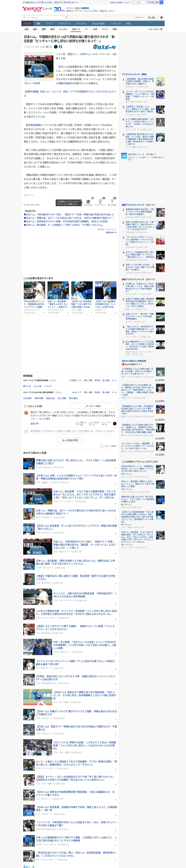This screenshot has width=186, height=868.
Task: Share the first comment on X
Action: pyautogui.click(x=115, y=424)
